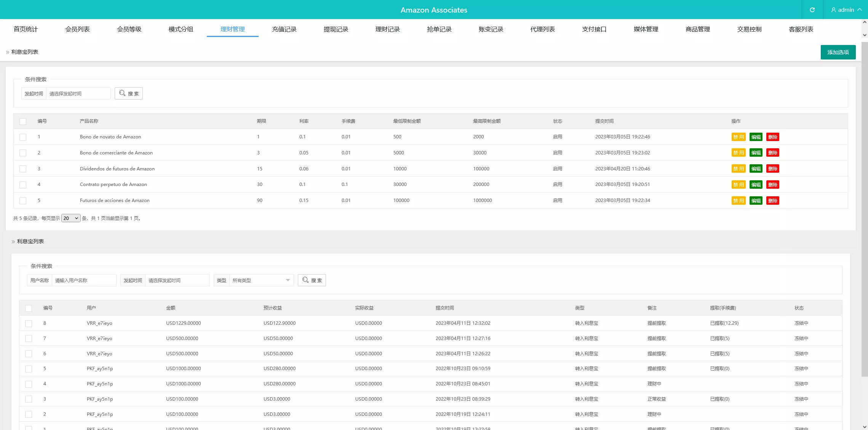868x430 pixels.
Task: Click red delete button for product 5
Action: [x=772, y=201]
